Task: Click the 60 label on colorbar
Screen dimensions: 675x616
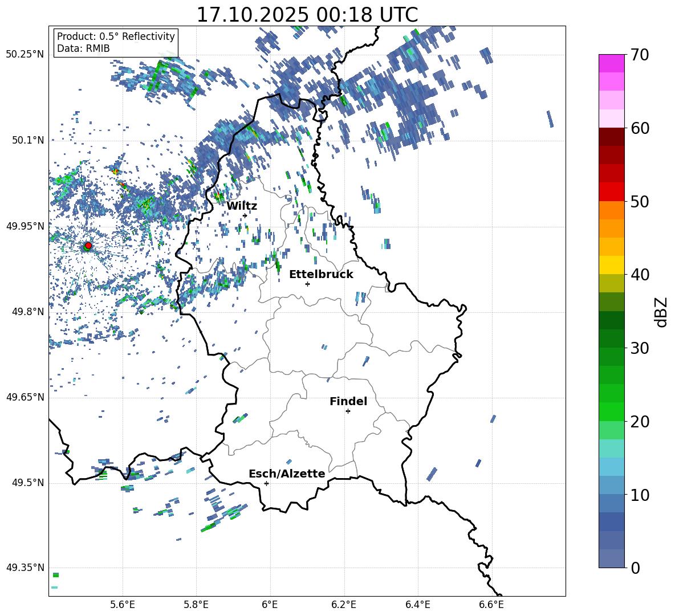Action: coord(640,128)
